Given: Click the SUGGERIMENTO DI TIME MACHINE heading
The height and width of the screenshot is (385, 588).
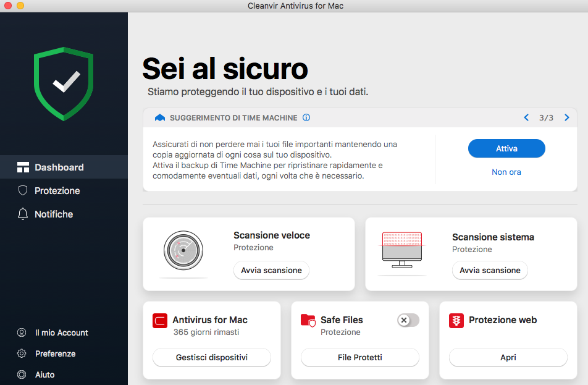Looking at the screenshot, I should tap(233, 118).
